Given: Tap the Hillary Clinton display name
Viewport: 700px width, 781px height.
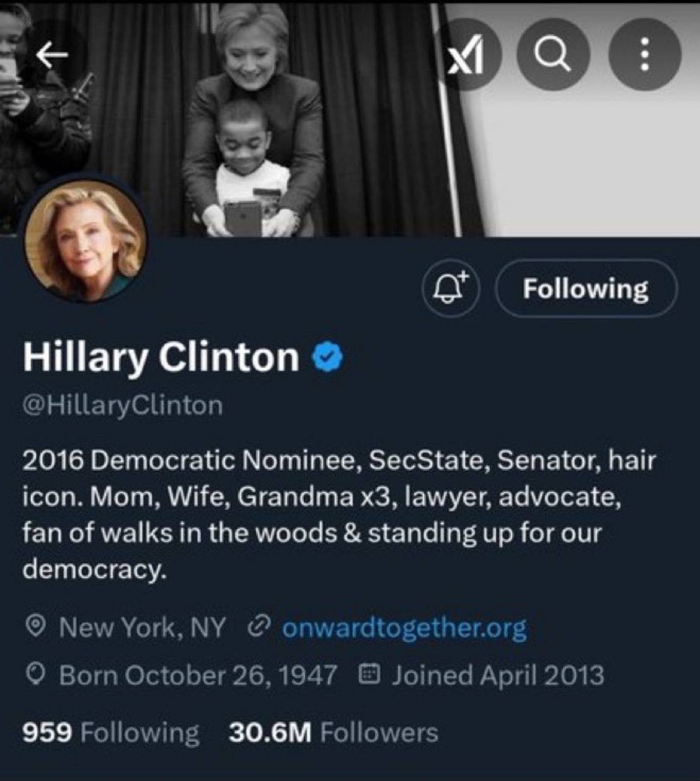Looking at the screenshot, I should point(161,357).
